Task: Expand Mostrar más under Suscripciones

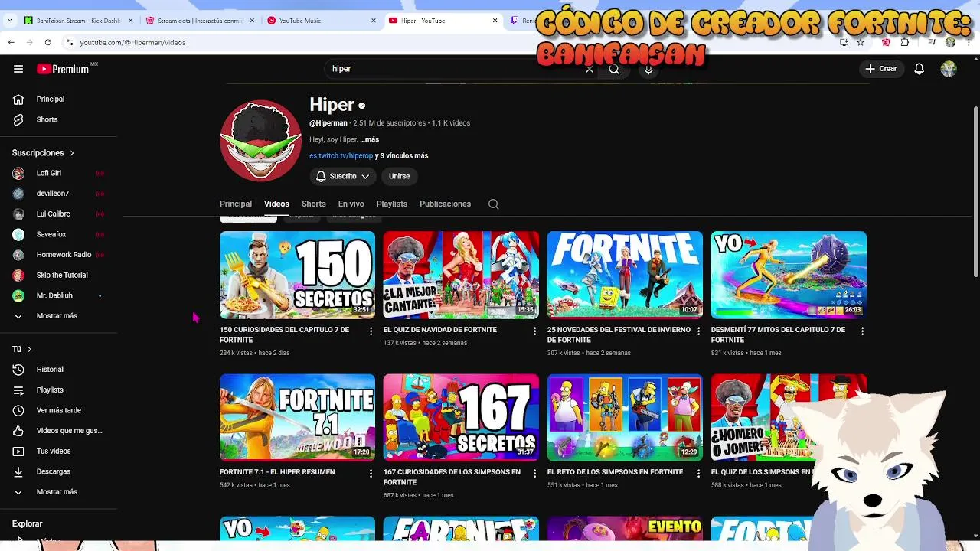Action: click(x=58, y=316)
